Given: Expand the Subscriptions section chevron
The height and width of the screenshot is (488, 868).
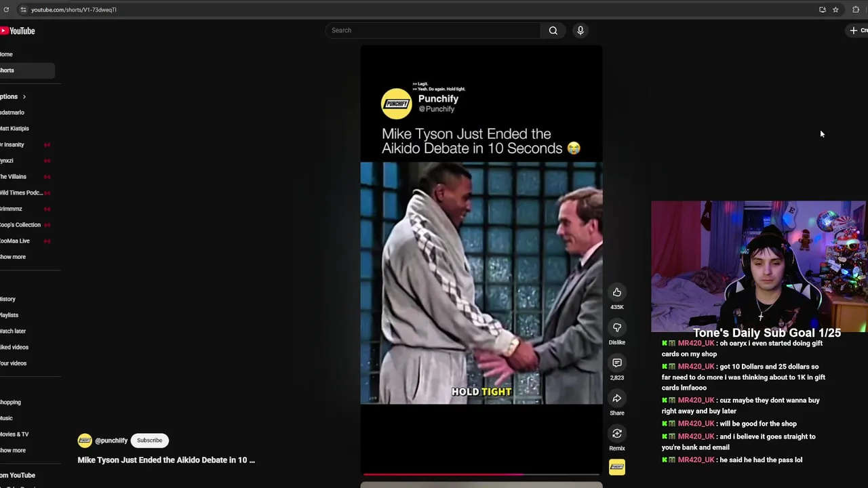Looking at the screenshot, I should (x=24, y=97).
